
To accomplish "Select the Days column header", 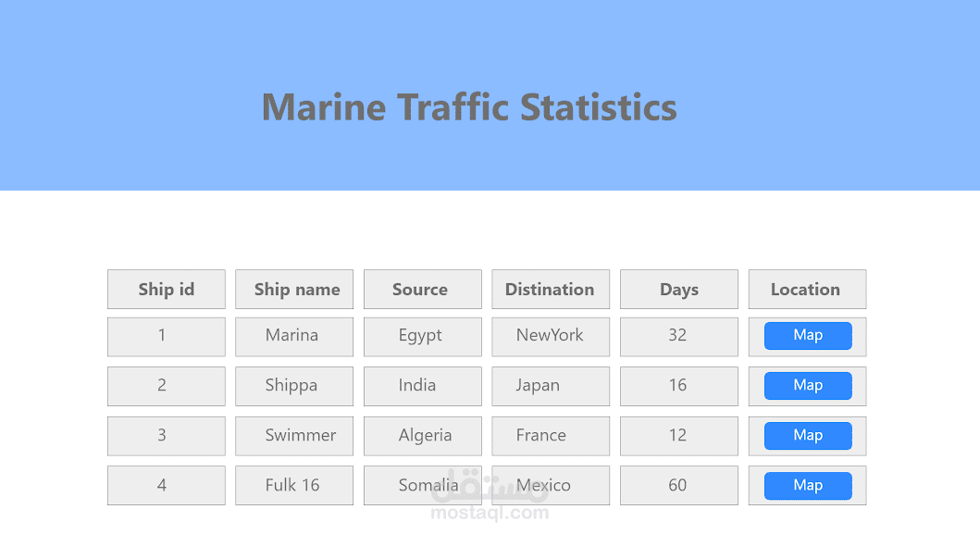I will [x=678, y=290].
